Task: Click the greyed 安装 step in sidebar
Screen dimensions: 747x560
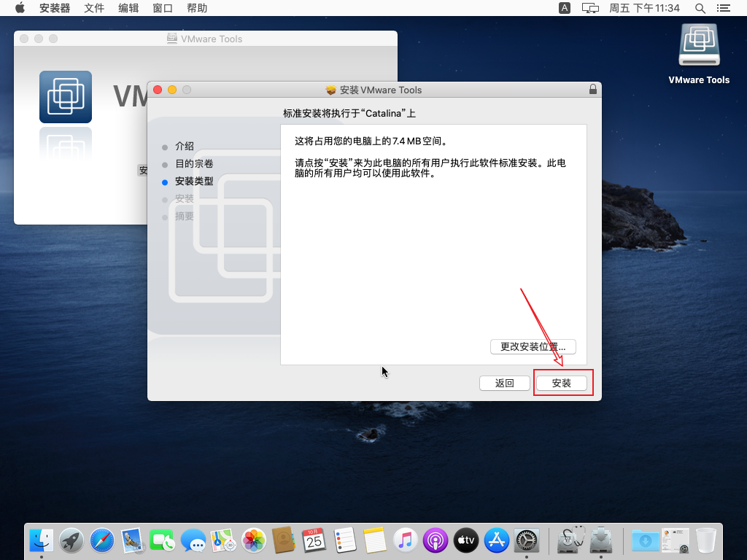Action: tap(185, 199)
